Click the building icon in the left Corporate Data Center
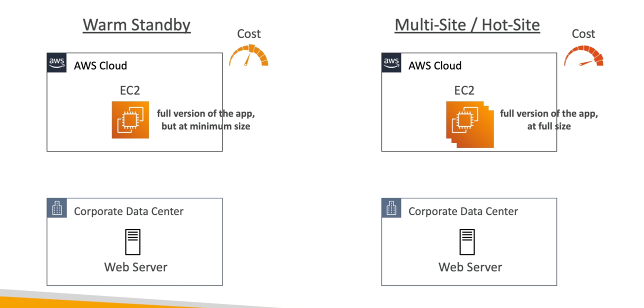 pos(56,208)
